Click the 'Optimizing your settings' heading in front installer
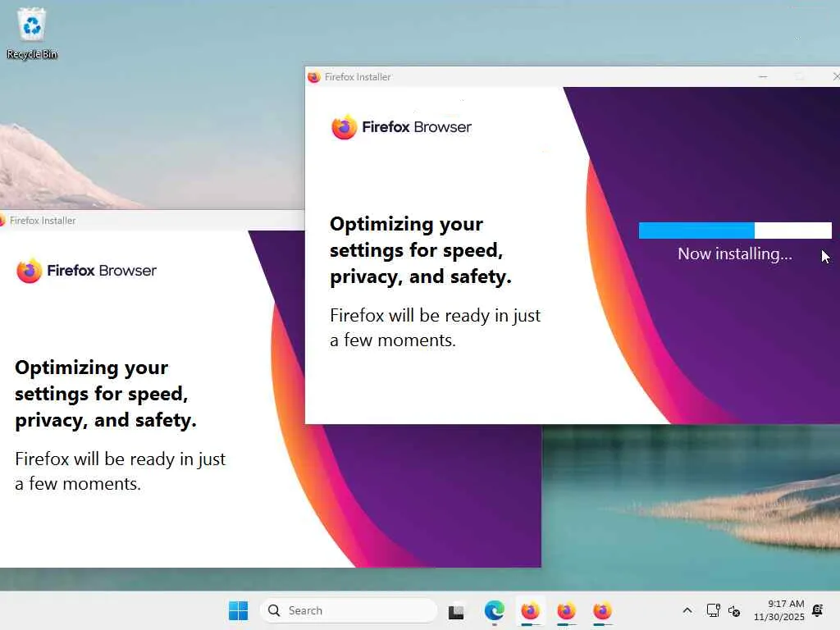The image size is (840, 630). [421, 250]
